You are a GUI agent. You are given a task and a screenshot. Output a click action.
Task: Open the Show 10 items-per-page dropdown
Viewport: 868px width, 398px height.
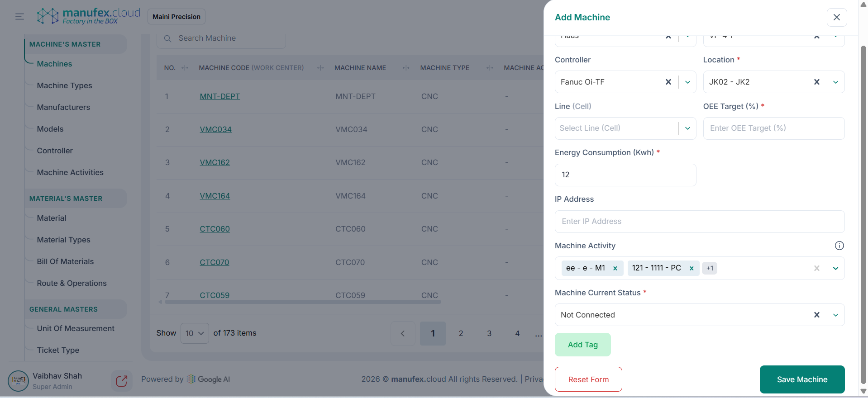pyautogui.click(x=195, y=333)
